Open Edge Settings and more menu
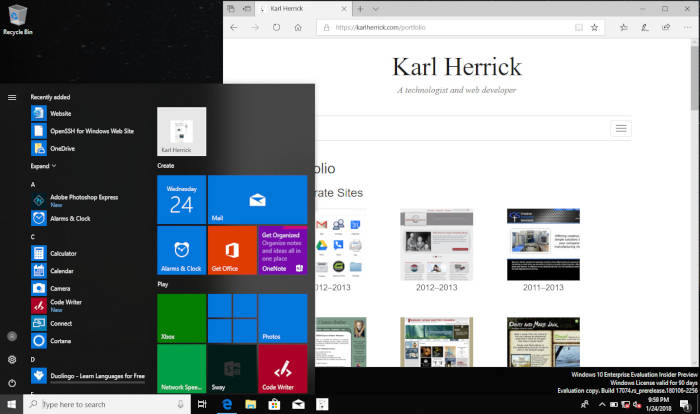This screenshot has height=414, width=700. (688, 27)
